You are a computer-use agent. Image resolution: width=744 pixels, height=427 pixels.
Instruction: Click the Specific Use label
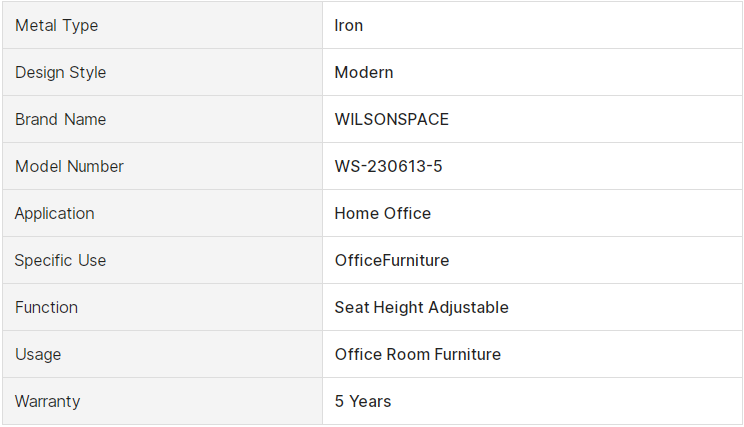coord(60,260)
